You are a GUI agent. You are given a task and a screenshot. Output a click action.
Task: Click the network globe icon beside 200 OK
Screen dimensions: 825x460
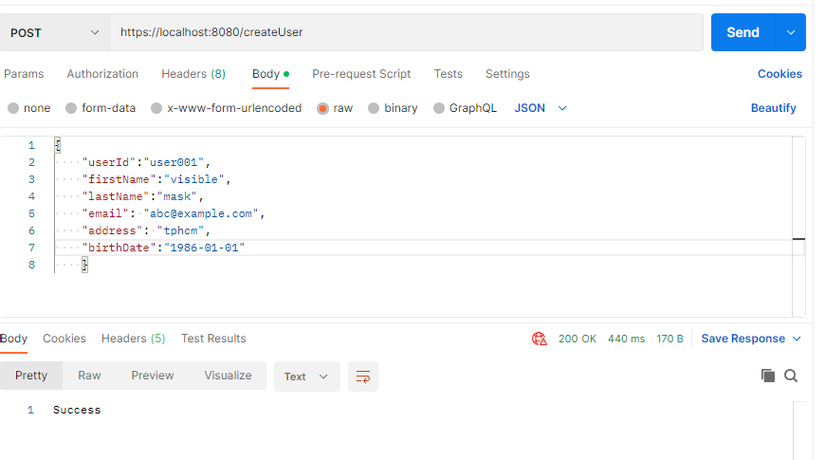(x=540, y=339)
